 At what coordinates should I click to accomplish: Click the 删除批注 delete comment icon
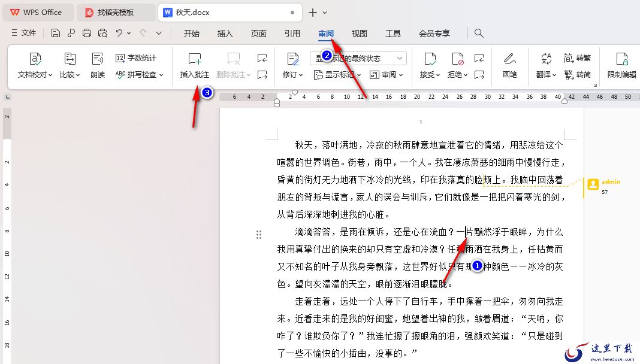click(234, 59)
